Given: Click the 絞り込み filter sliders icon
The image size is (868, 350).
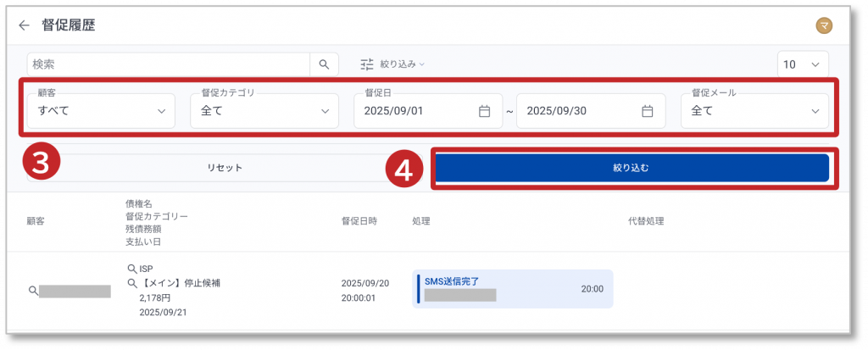Looking at the screenshot, I should [x=366, y=64].
